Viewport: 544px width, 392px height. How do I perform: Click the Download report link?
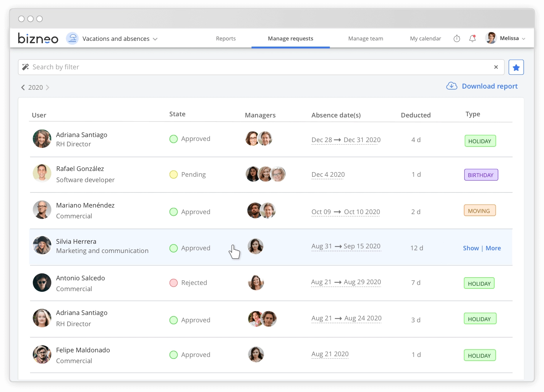490,86
